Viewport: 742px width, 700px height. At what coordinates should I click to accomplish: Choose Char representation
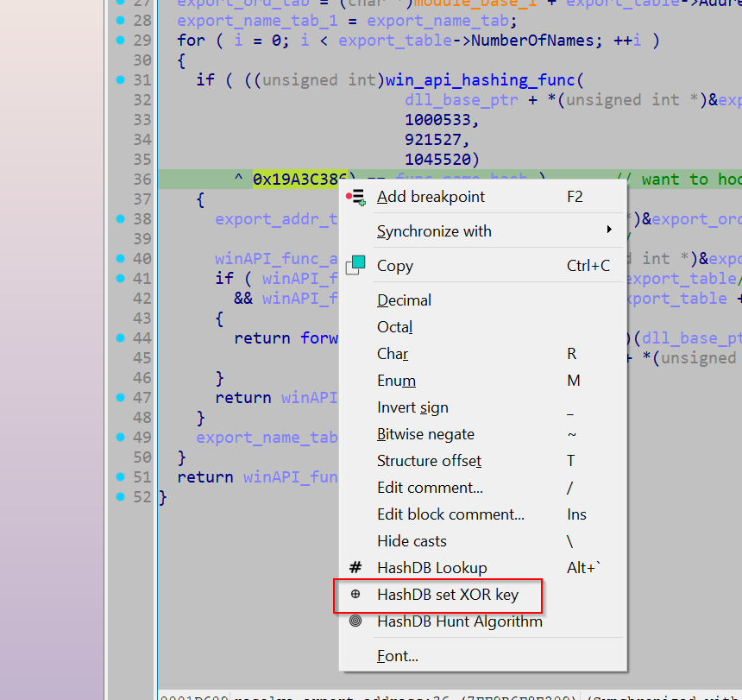(x=393, y=353)
